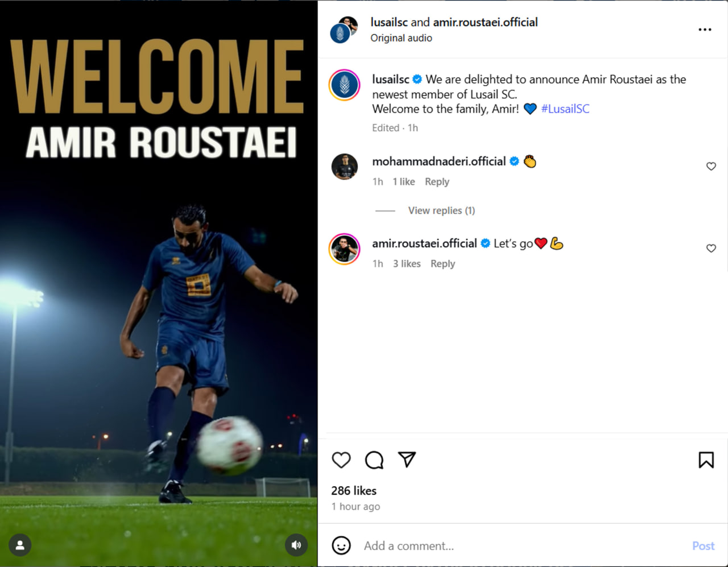728x567 pixels.
Task: Open the #LusailSC hashtag link
Action: (565, 109)
